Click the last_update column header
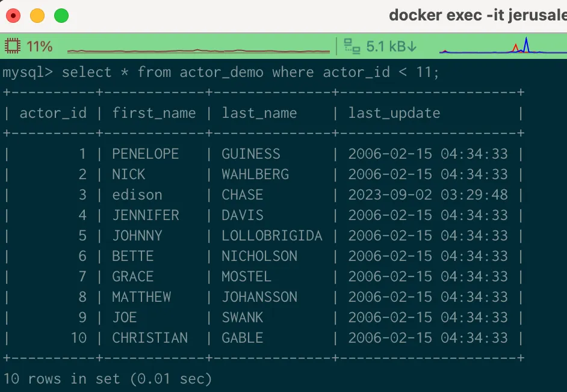 [x=394, y=113]
